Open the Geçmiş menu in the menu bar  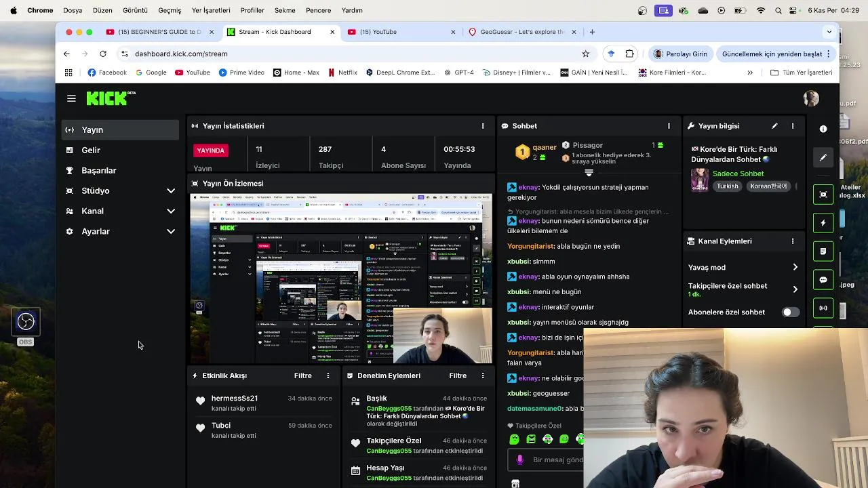pyautogui.click(x=170, y=10)
